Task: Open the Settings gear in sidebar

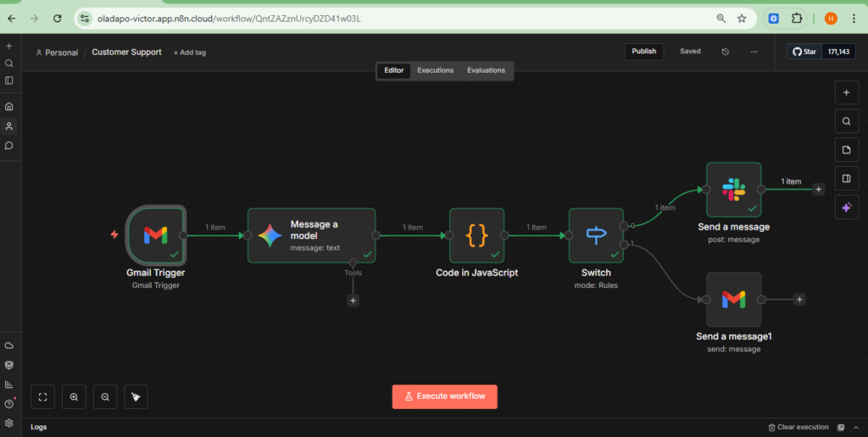Action: click(x=8, y=423)
